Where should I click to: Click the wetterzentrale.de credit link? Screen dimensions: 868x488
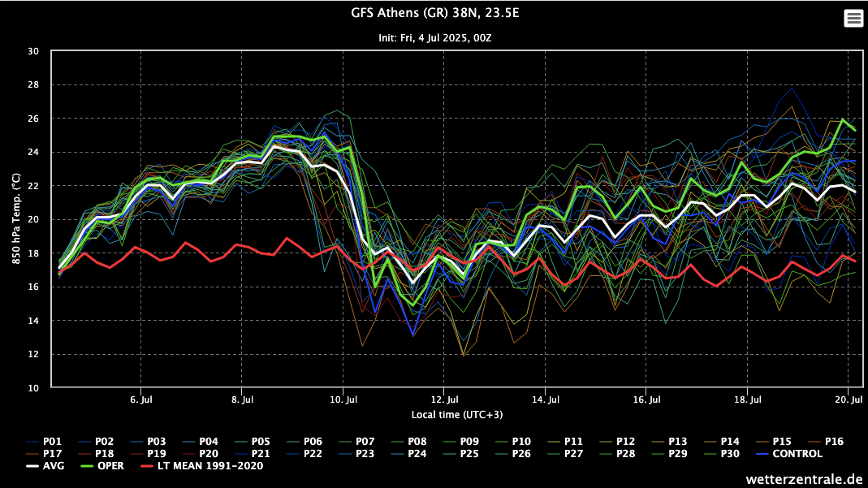pyautogui.click(x=804, y=479)
